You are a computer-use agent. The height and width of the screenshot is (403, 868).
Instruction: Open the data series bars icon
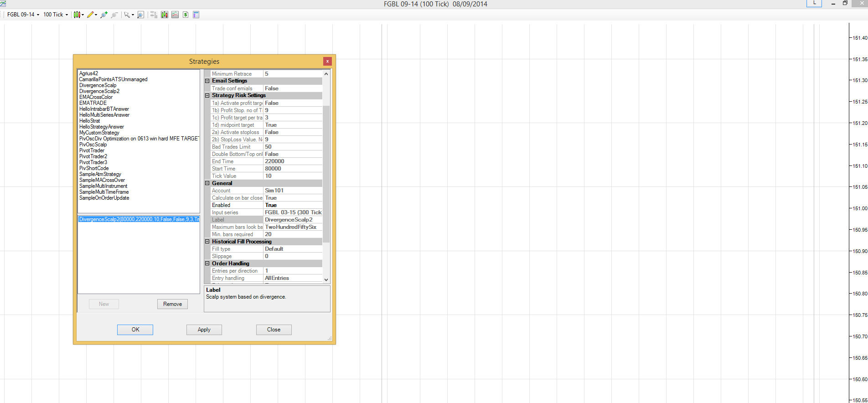[154, 15]
